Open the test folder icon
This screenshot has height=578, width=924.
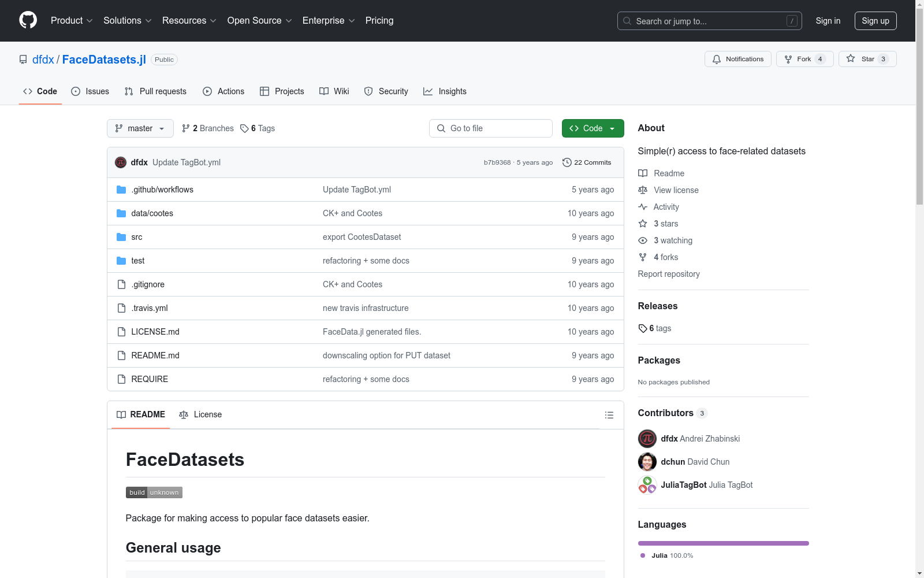[x=121, y=261]
